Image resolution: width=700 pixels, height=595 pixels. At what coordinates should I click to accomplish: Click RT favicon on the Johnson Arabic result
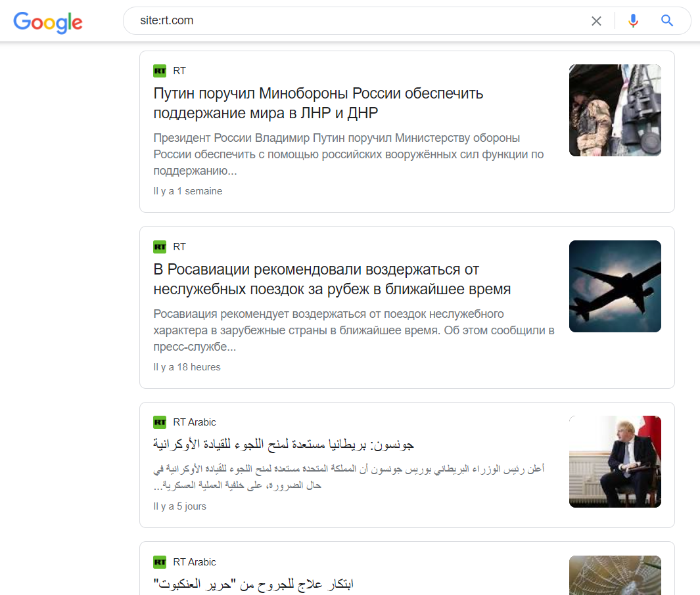pos(160,422)
